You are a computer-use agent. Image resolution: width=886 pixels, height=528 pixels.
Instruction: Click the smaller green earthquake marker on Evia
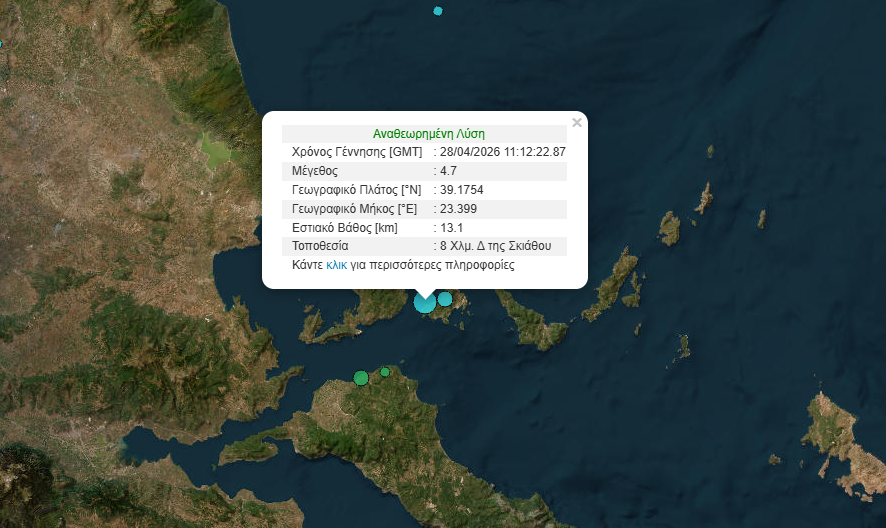tap(385, 372)
